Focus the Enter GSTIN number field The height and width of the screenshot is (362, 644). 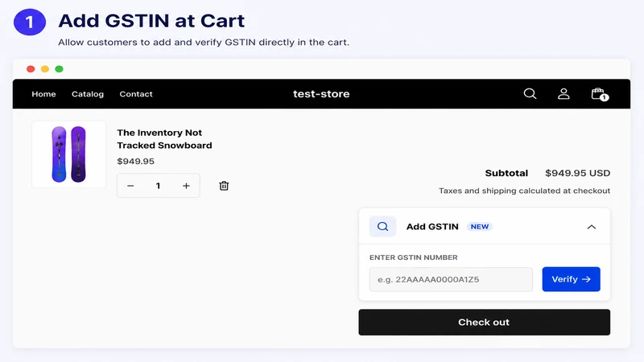[451, 279]
